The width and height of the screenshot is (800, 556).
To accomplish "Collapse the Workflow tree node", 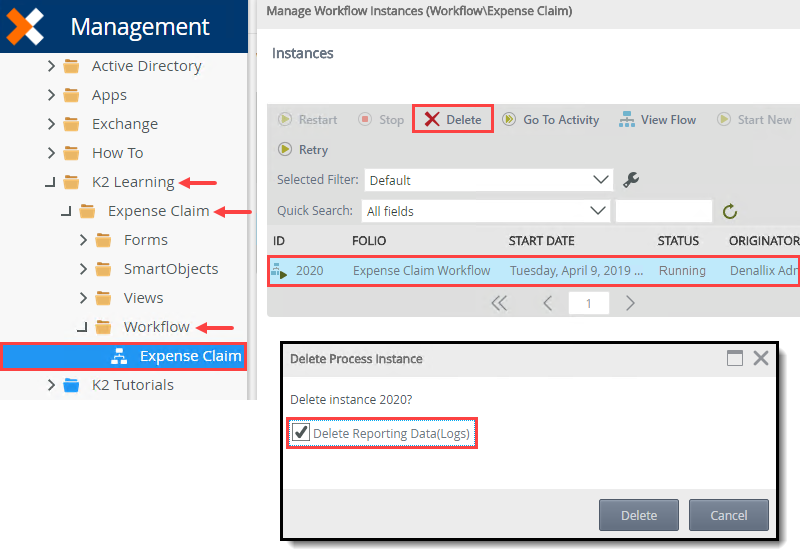I will (x=82, y=327).
